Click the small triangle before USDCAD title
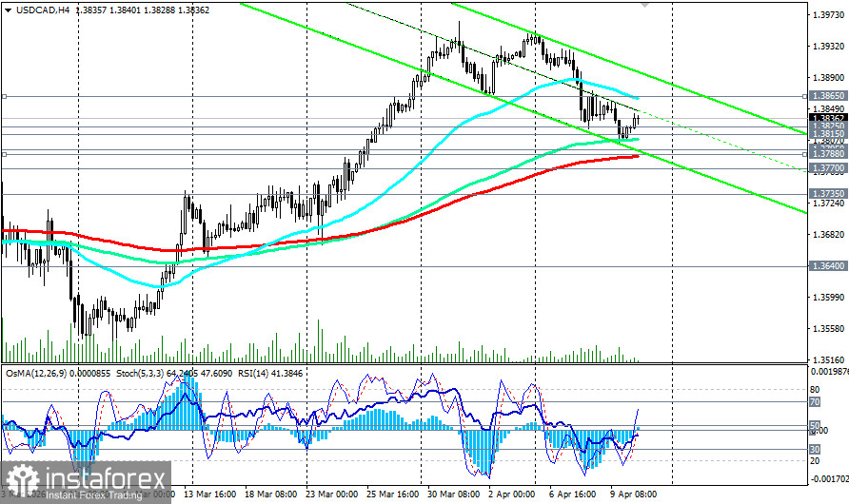The image size is (849, 504). 9,10
